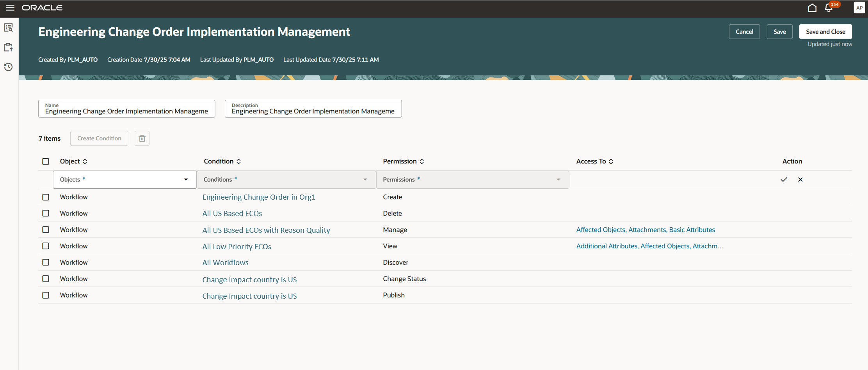Open the AP user profile avatar

859,7
